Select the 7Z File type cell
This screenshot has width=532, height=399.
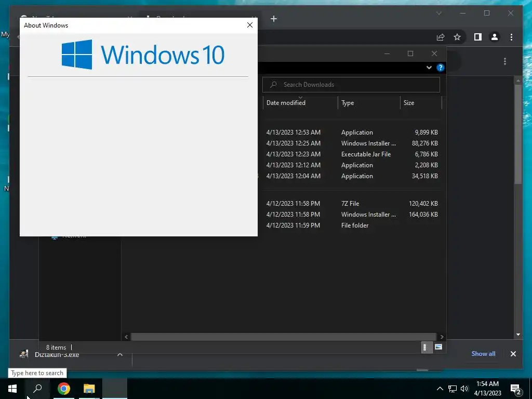click(350, 204)
